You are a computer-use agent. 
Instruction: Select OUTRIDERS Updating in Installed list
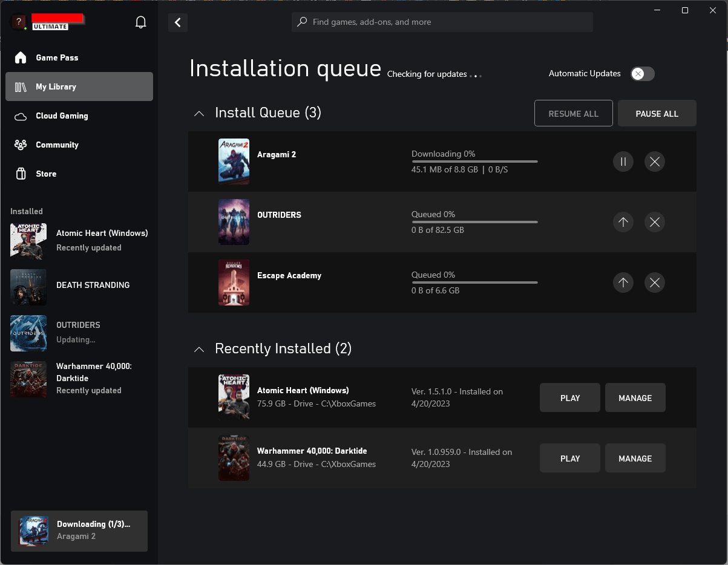click(x=79, y=333)
